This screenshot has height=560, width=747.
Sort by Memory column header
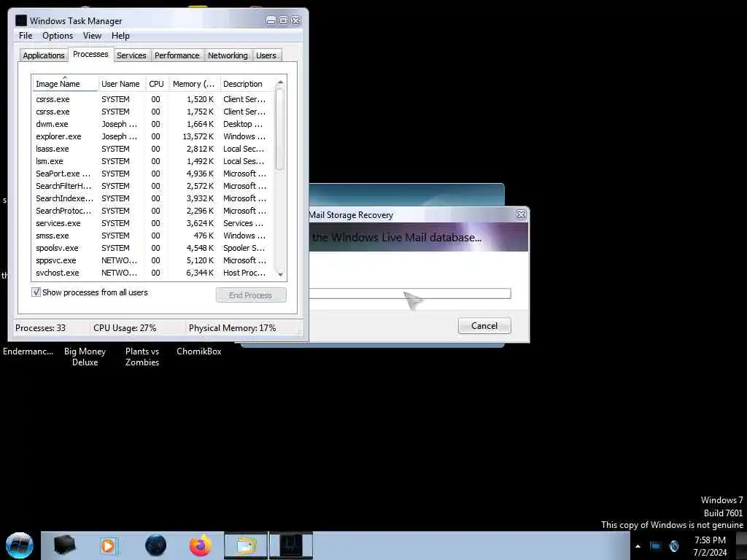[194, 84]
